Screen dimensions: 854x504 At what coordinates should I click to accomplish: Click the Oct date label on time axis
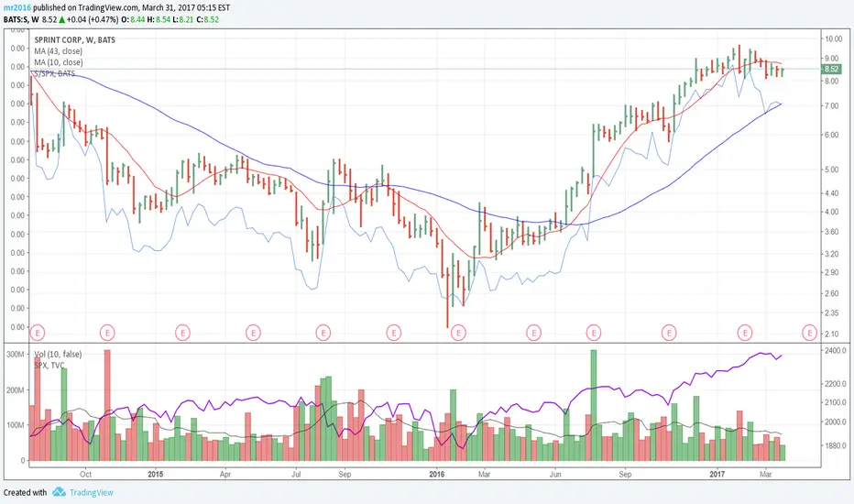click(85, 474)
